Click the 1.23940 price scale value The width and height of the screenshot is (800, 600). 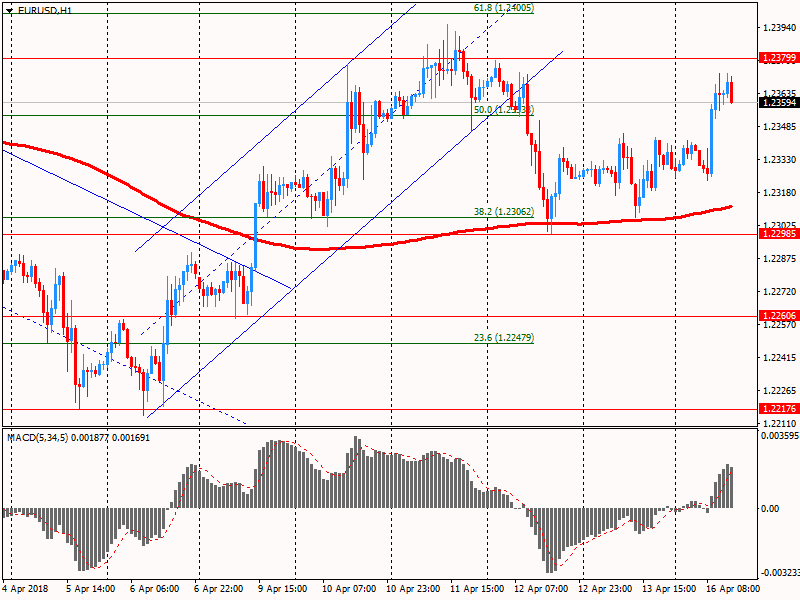[780, 28]
